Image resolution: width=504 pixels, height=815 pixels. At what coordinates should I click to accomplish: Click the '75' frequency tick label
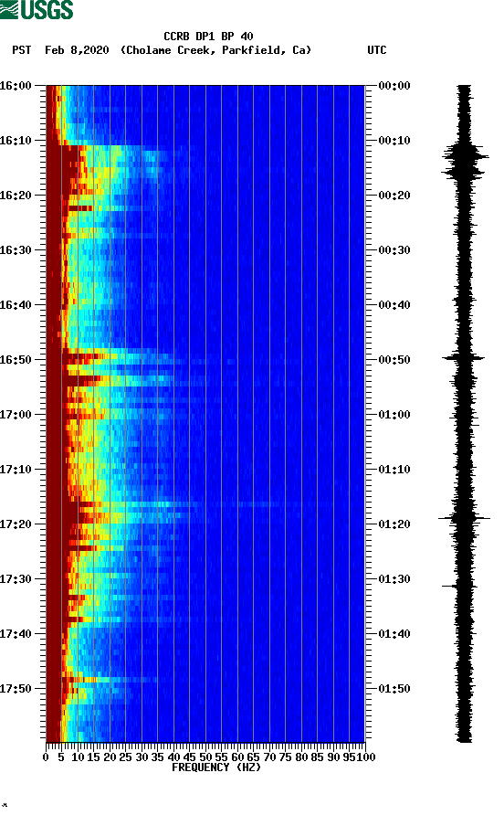pyautogui.click(x=285, y=757)
